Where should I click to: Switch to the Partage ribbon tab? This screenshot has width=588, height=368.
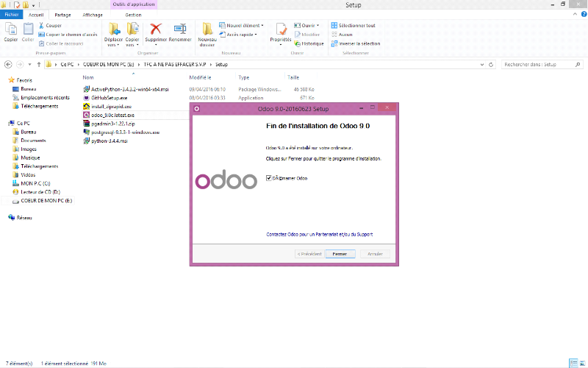pos(62,15)
